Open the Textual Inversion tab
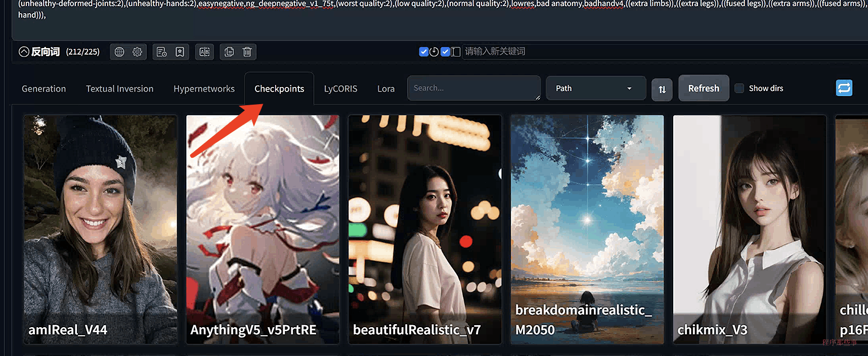 (119, 89)
